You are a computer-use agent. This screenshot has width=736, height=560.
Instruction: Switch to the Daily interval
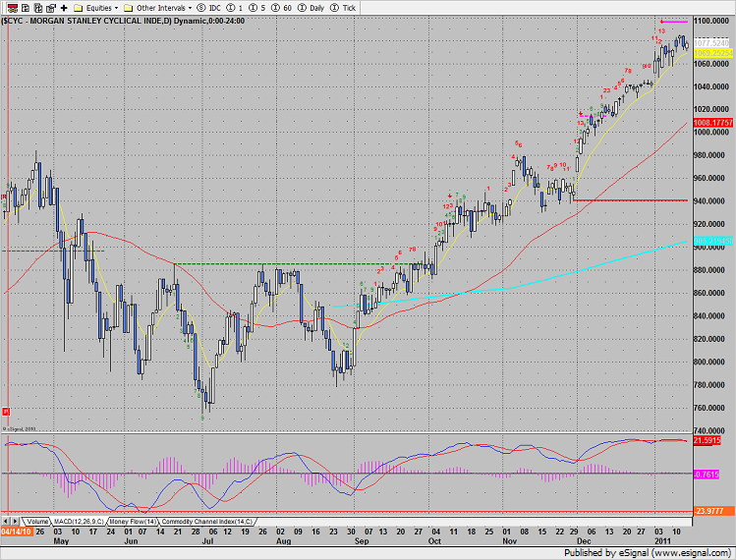click(x=311, y=8)
